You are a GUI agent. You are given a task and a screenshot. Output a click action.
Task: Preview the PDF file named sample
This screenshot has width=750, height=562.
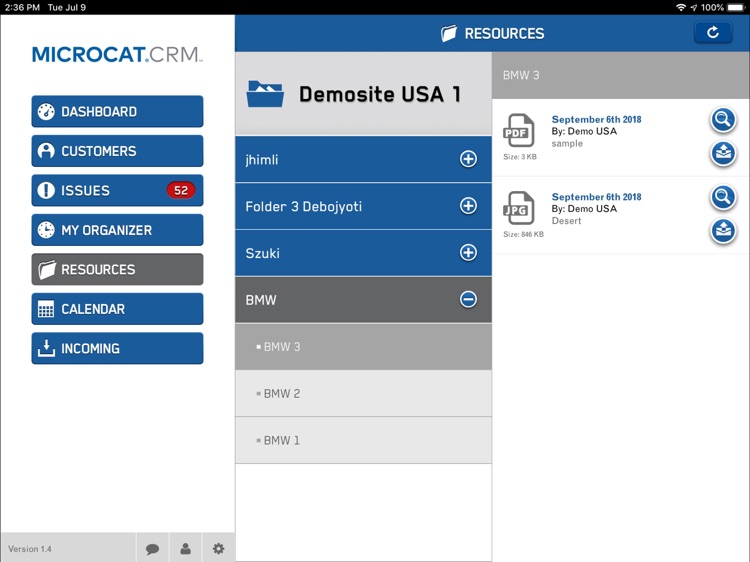pyautogui.click(x=723, y=119)
